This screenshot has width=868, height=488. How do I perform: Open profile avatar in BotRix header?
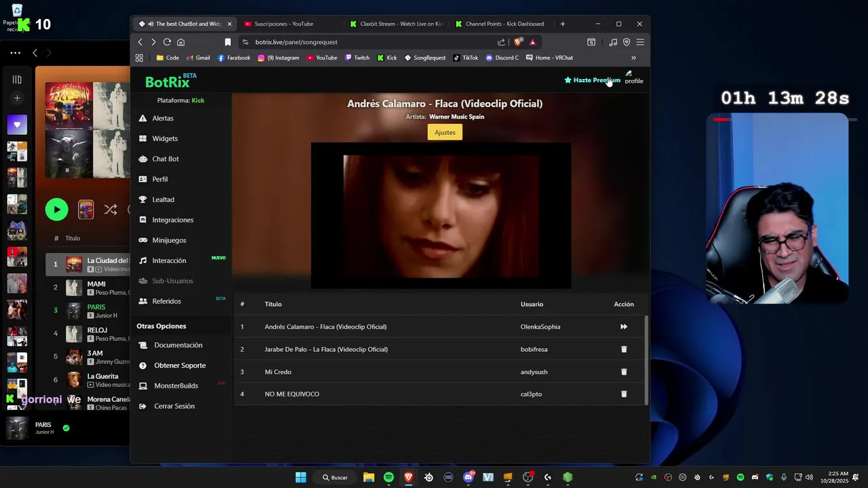tap(633, 77)
